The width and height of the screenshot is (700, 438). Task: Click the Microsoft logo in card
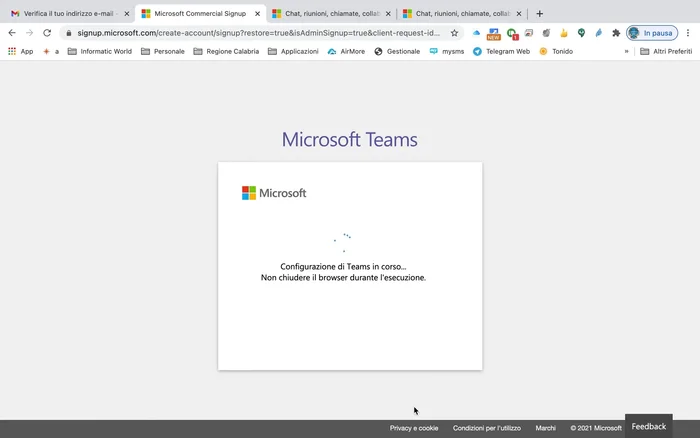pyautogui.click(x=274, y=193)
